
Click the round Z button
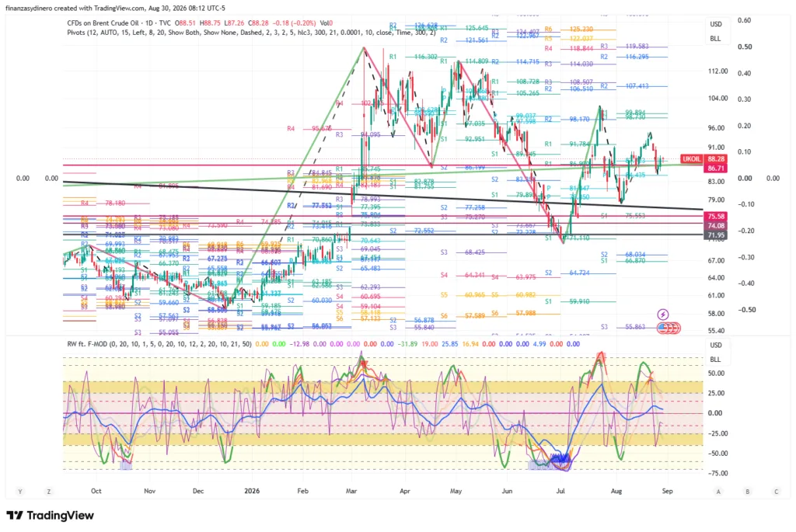49,492
